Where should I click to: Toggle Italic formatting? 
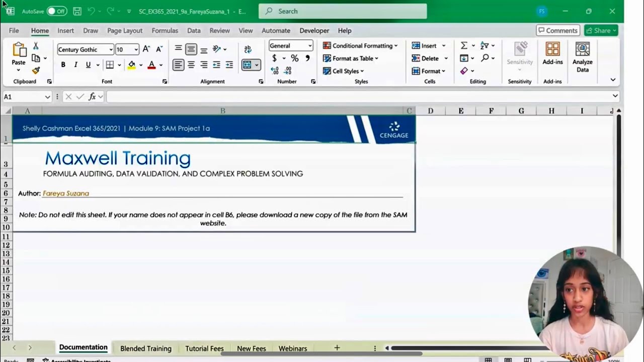(75, 65)
